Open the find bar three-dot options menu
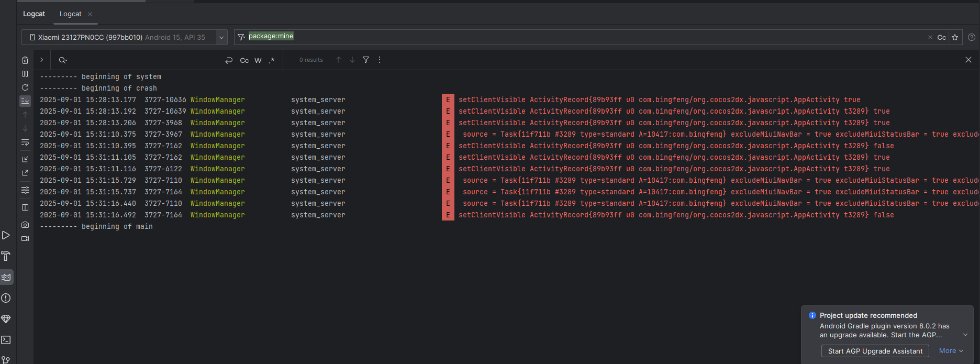 point(380,60)
